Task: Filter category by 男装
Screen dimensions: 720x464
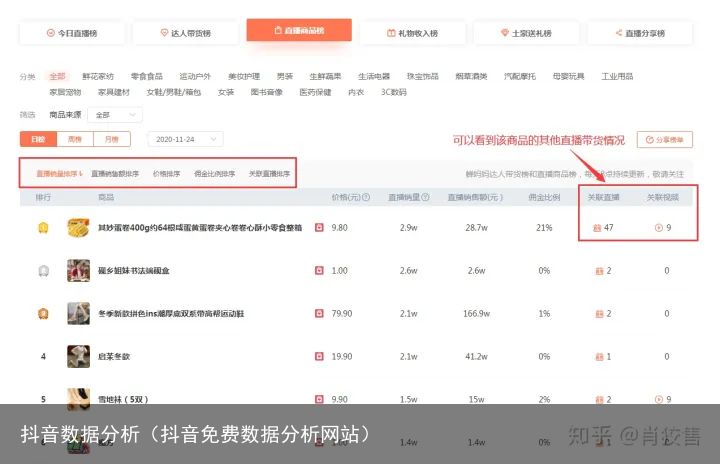Action: pyautogui.click(x=285, y=76)
